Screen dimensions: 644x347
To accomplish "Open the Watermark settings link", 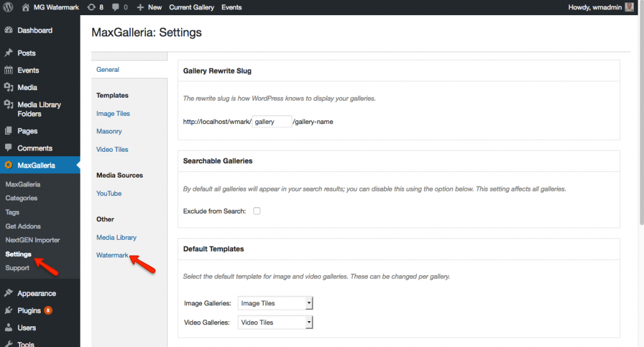I will 112,255.
